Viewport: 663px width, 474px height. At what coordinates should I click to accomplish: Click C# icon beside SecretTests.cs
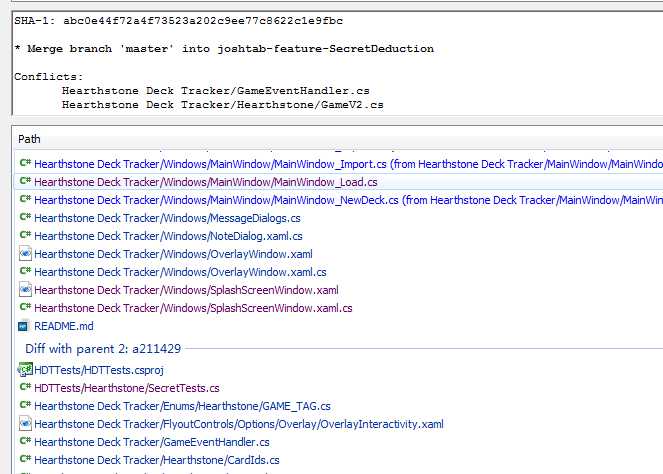click(x=25, y=387)
